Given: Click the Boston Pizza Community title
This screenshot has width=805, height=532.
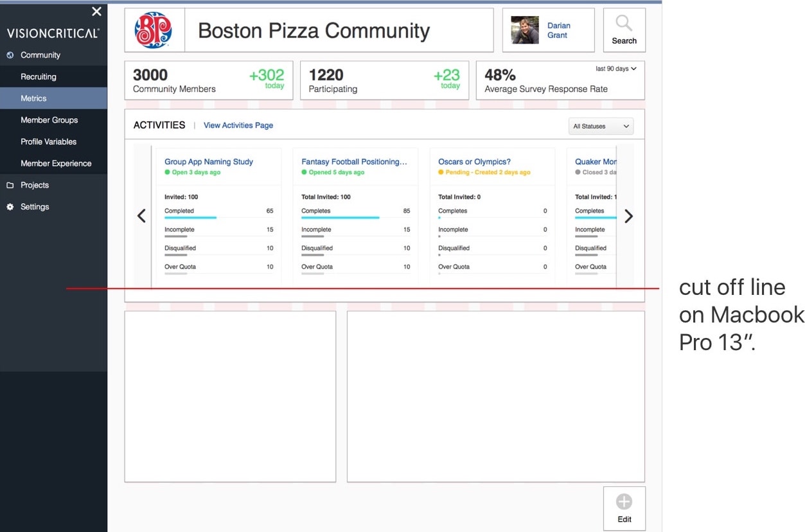Looking at the screenshot, I should pyautogui.click(x=314, y=31).
